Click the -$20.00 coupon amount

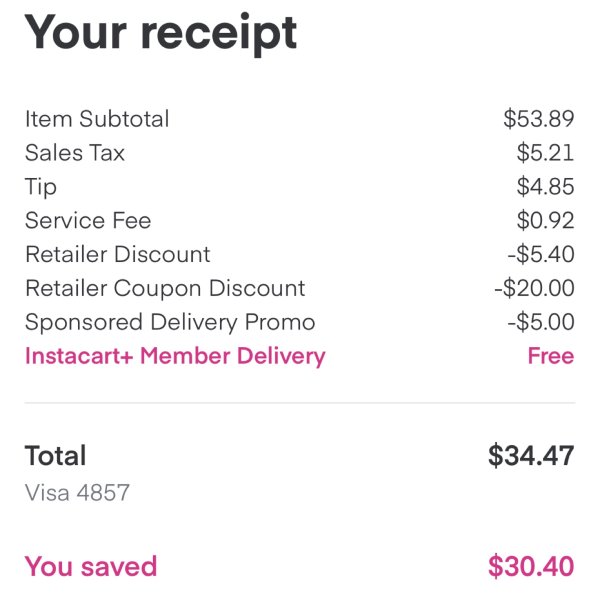point(535,288)
